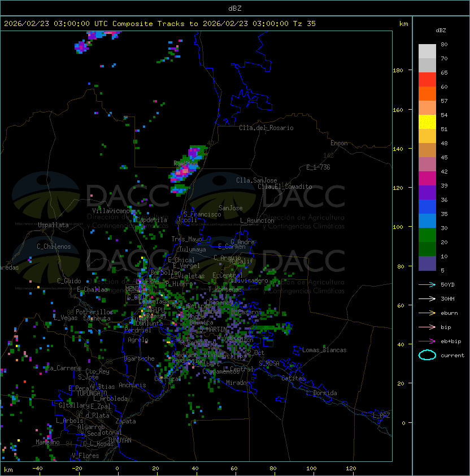Select the red 65-60 dBZ swatch
The height and width of the screenshot is (476, 470).
point(427,80)
